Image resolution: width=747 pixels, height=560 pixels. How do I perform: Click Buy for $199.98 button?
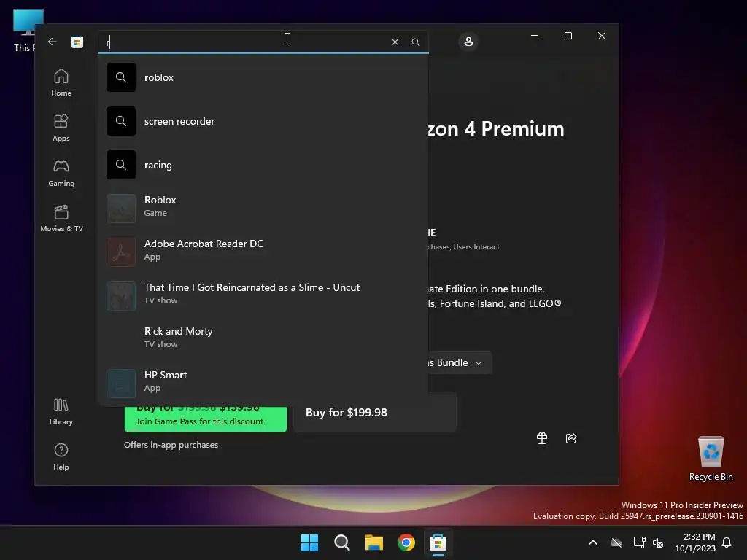(375, 413)
